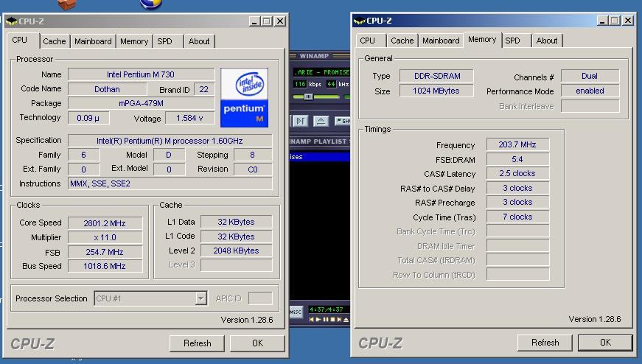Click the Revision value C0
The height and width of the screenshot is (364, 642).
(253, 169)
